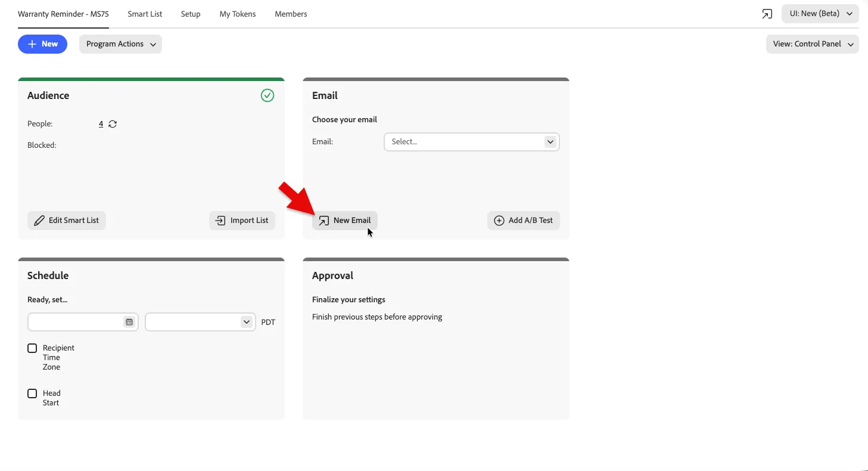
Task: Open the Members tab
Action: tap(291, 14)
